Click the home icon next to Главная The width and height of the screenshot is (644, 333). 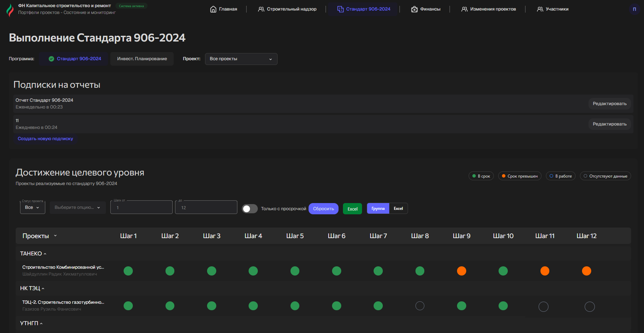point(213,9)
